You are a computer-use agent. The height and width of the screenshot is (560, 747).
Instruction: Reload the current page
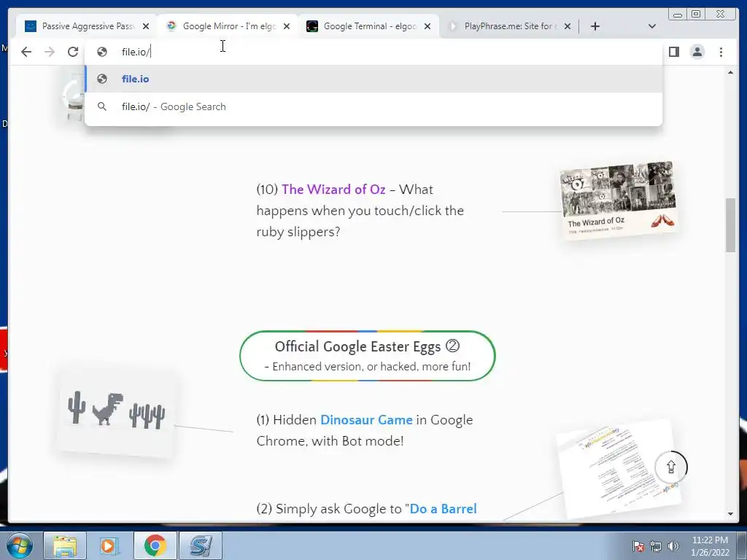pyautogui.click(x=73, y=52)
